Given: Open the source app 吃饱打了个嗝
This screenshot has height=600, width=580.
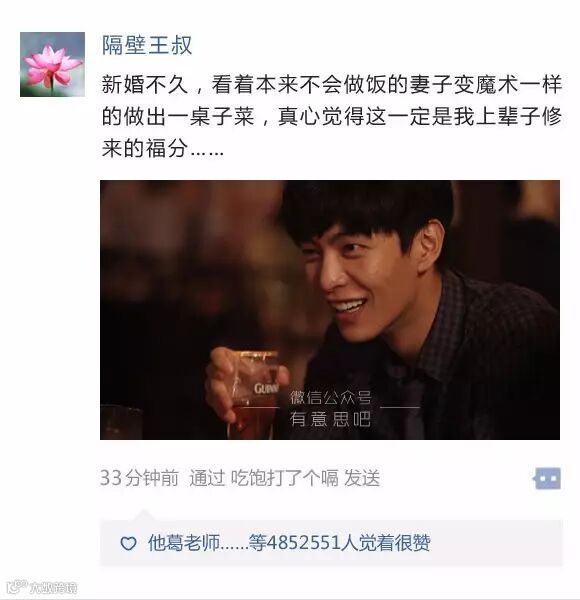Looking at the screenshot, I should coord(284,478).
